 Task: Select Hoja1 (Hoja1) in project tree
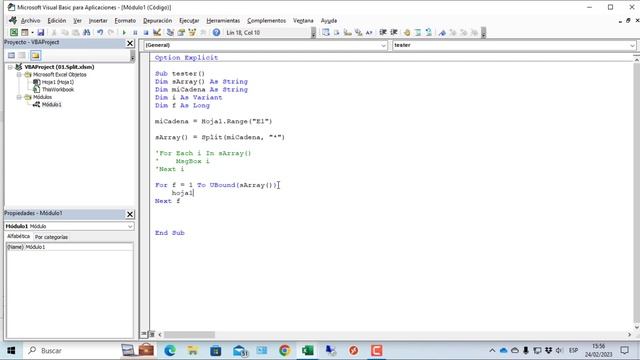tap(58, 82)
